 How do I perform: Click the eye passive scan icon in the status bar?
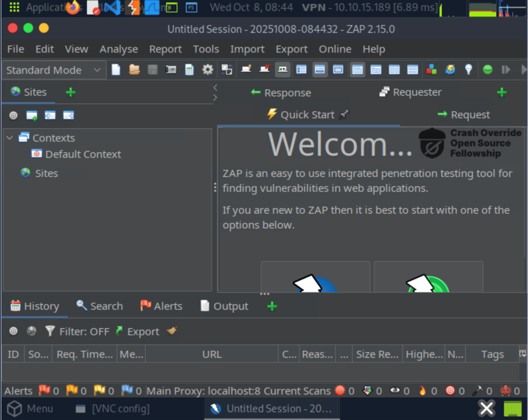(394, 391)
